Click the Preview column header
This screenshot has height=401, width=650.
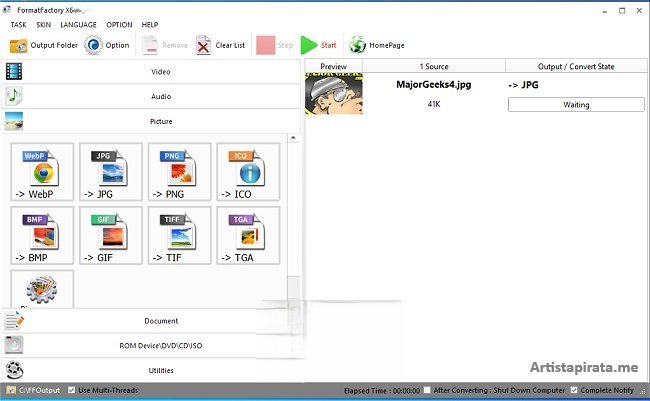coord(334,66)
